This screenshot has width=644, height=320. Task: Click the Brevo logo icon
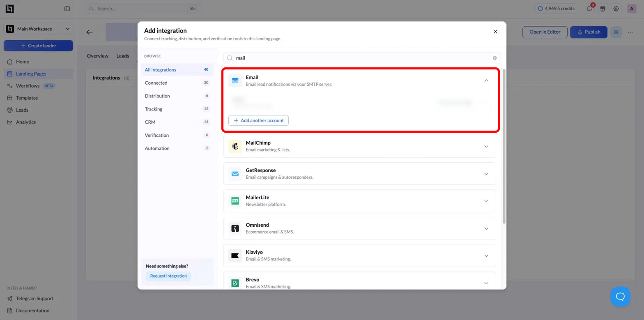pos(235,283)
